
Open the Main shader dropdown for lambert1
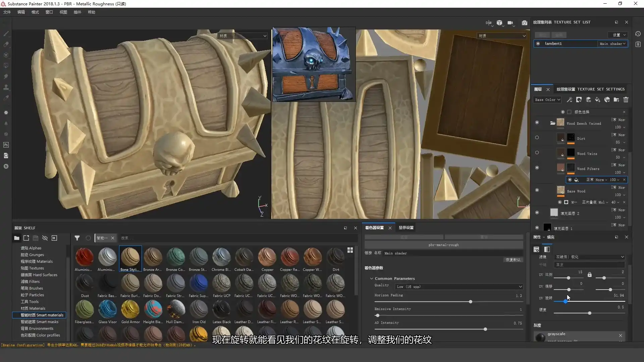pyautogui.click(x=613, y=44)
